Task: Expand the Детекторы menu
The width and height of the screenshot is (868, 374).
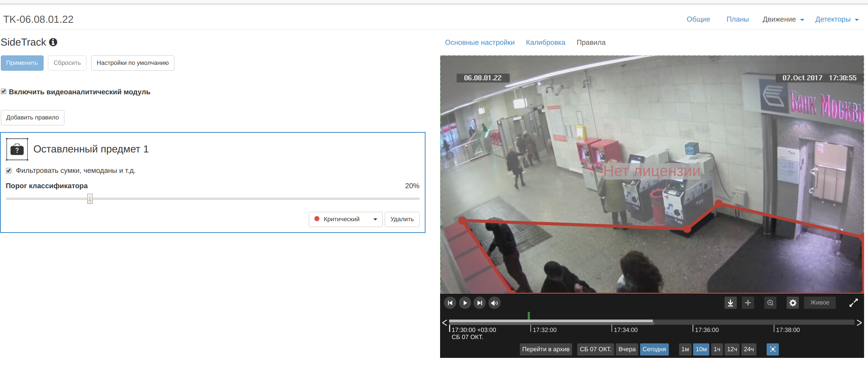Action: pos(837,19)
